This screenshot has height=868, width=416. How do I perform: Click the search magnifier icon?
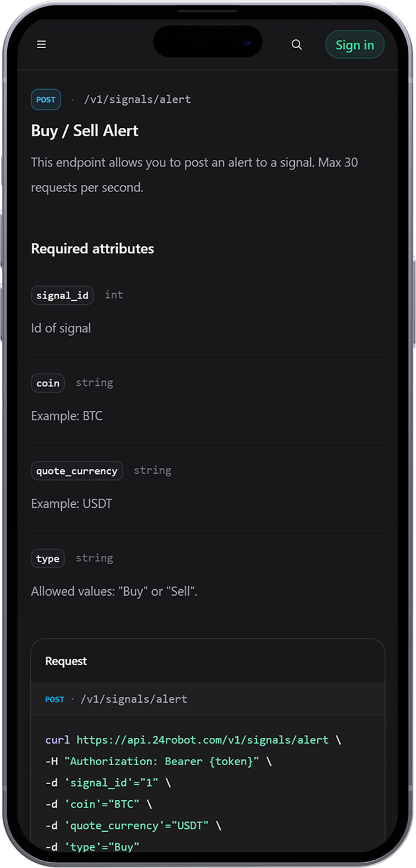point(297,45)
